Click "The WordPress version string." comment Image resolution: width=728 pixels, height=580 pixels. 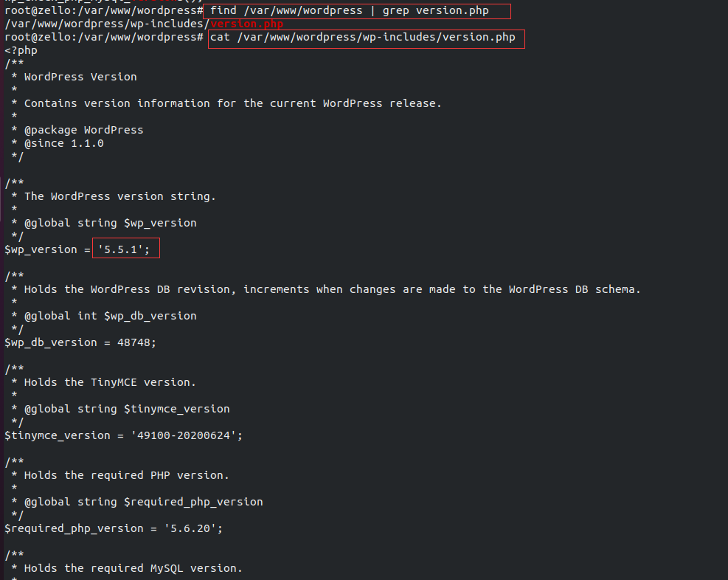coord(120,196)
